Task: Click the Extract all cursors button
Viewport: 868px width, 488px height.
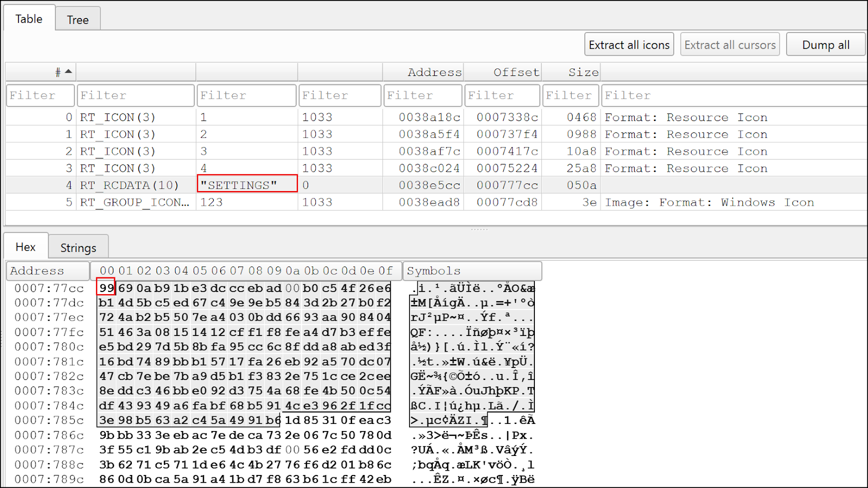Action: [730, 45]
